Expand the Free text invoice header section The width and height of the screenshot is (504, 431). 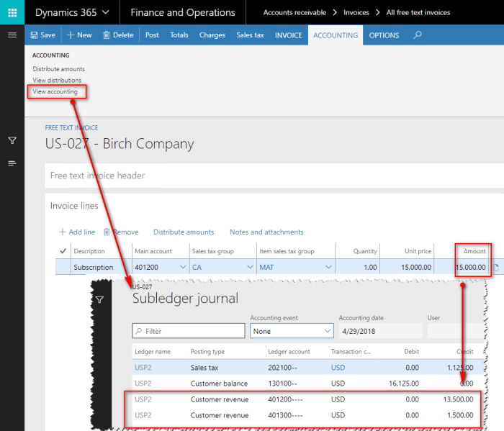click(x=274, y=176)
